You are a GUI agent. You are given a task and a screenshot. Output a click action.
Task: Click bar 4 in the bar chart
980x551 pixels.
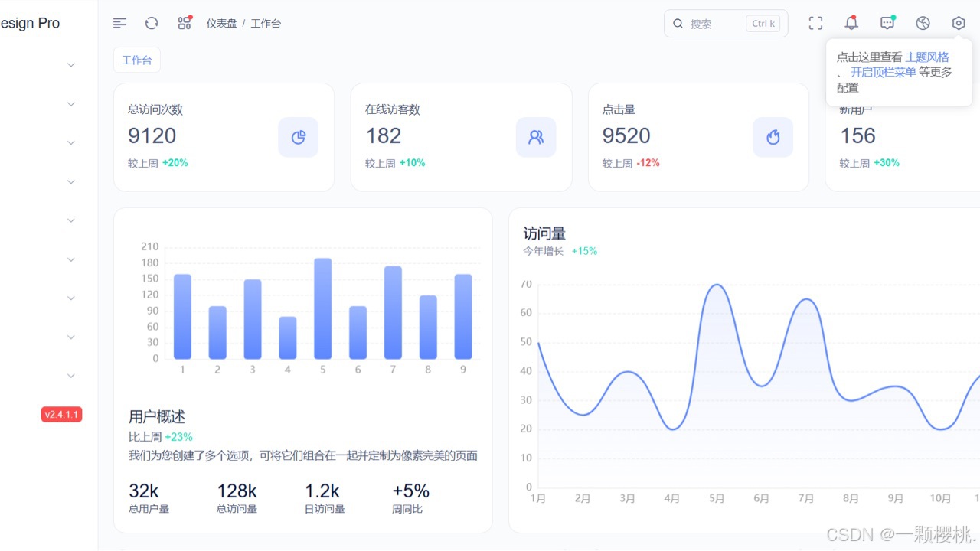click(288, 337)
